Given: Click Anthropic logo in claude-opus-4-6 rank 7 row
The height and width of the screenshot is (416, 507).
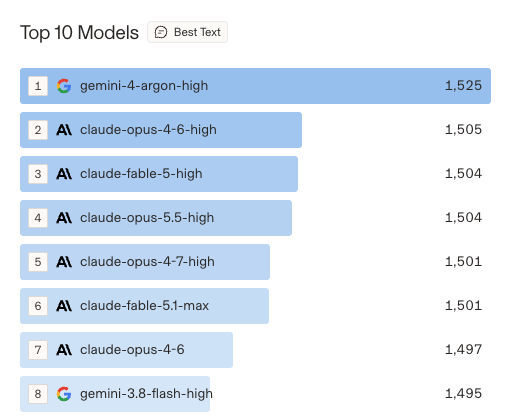Looking at the screenshot, I should pos(64,350).
